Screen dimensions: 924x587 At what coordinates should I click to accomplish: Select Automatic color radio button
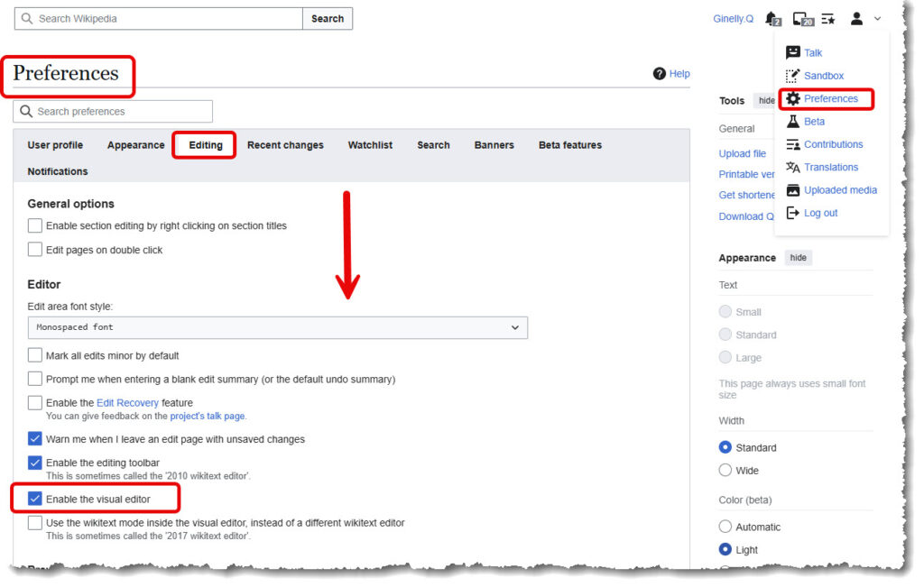[x=725, y=527]
